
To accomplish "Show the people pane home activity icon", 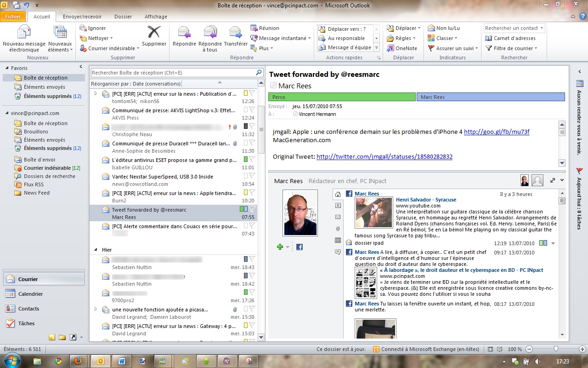I will tap(338, 194).
